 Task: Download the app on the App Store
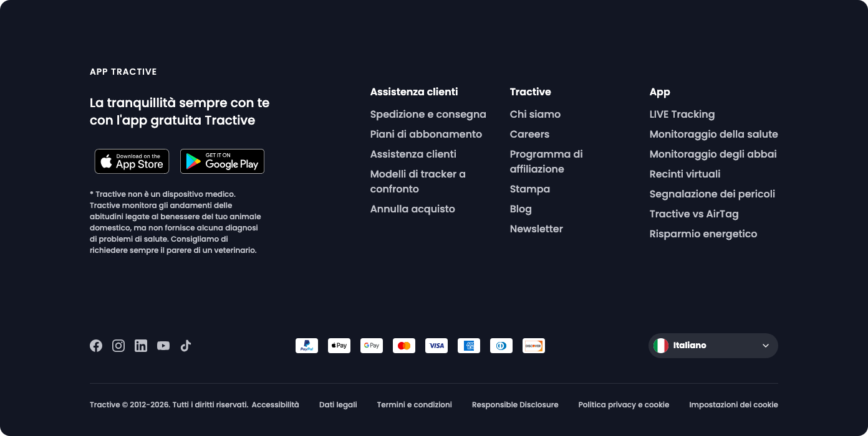coord(132,161)
